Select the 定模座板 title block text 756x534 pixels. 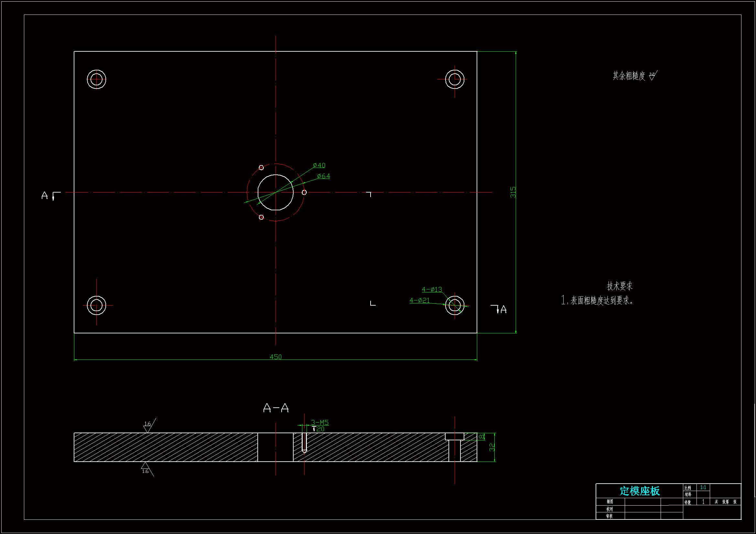click(640, 491)
